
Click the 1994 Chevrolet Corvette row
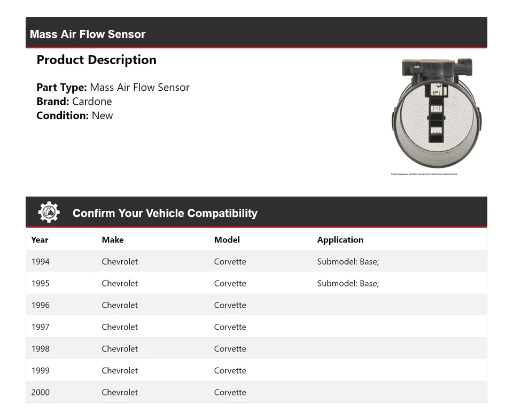(x=256, y=261)
